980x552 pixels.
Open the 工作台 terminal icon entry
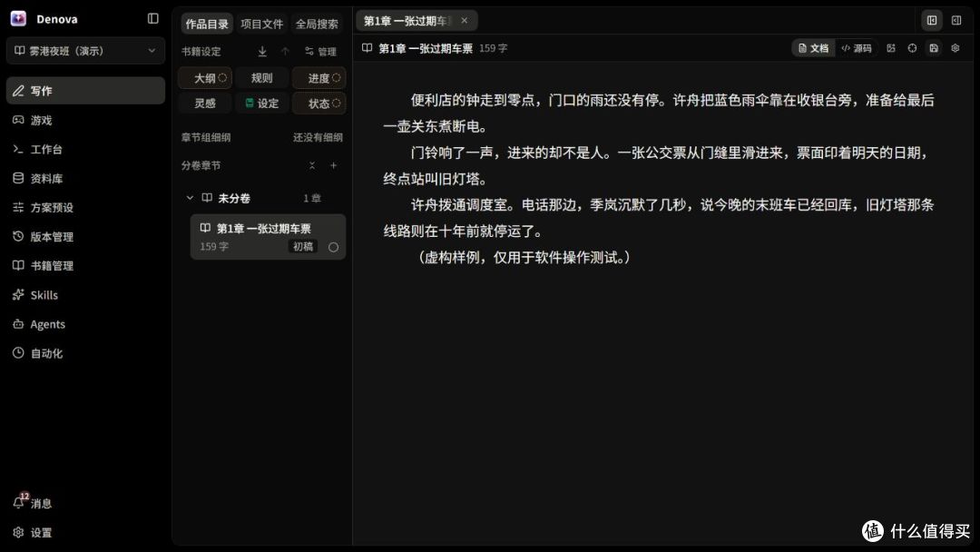pos(18,149)
